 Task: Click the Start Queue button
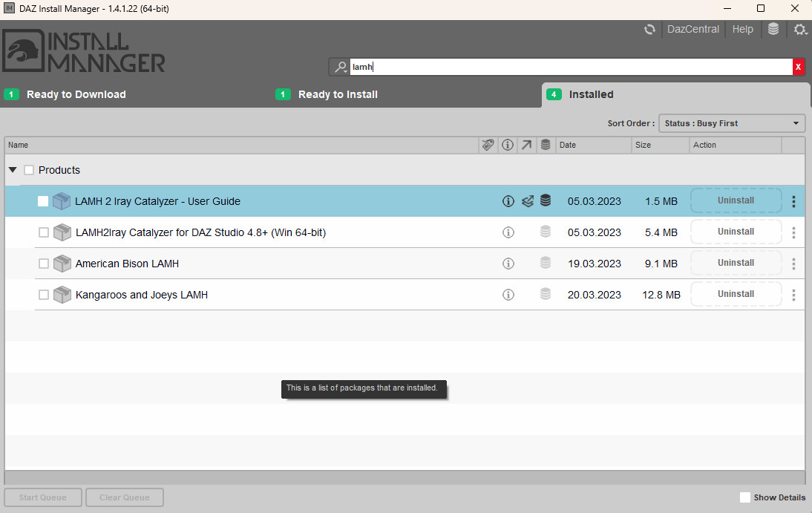point(43,497)
